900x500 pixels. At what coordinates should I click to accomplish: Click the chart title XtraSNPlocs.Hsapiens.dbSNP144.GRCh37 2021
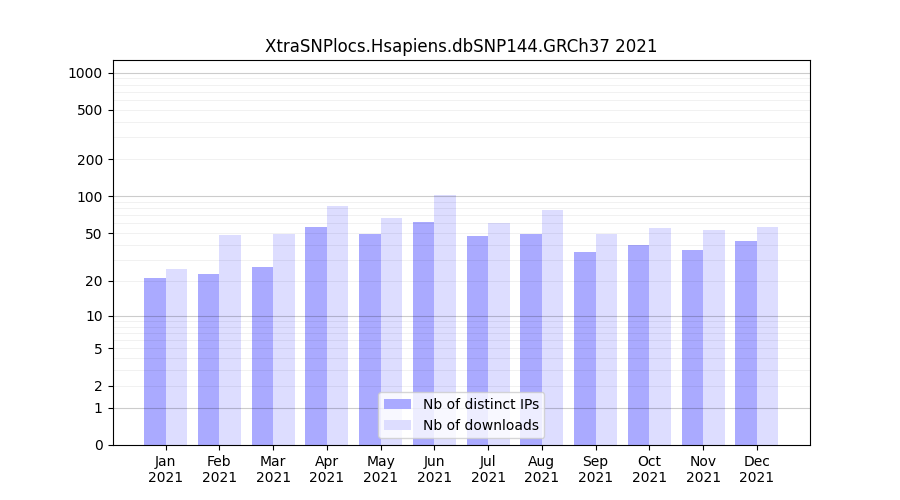coord(461,46)
